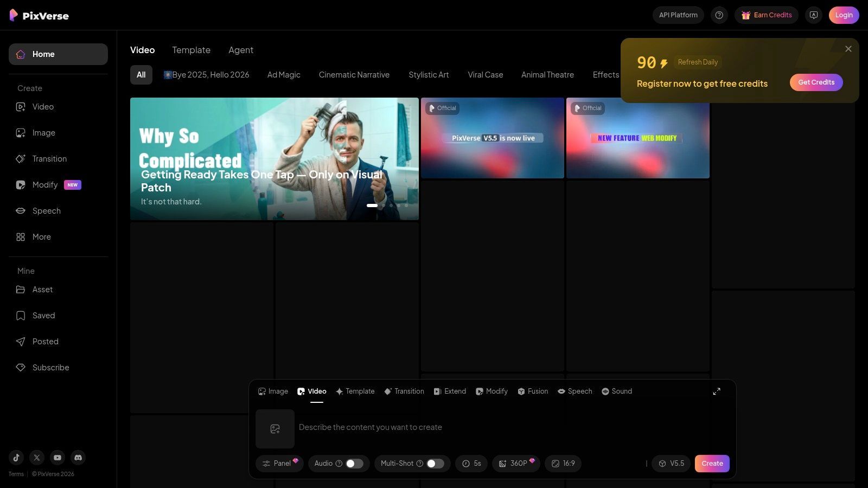Select the first carousel indicator dot

372,206
